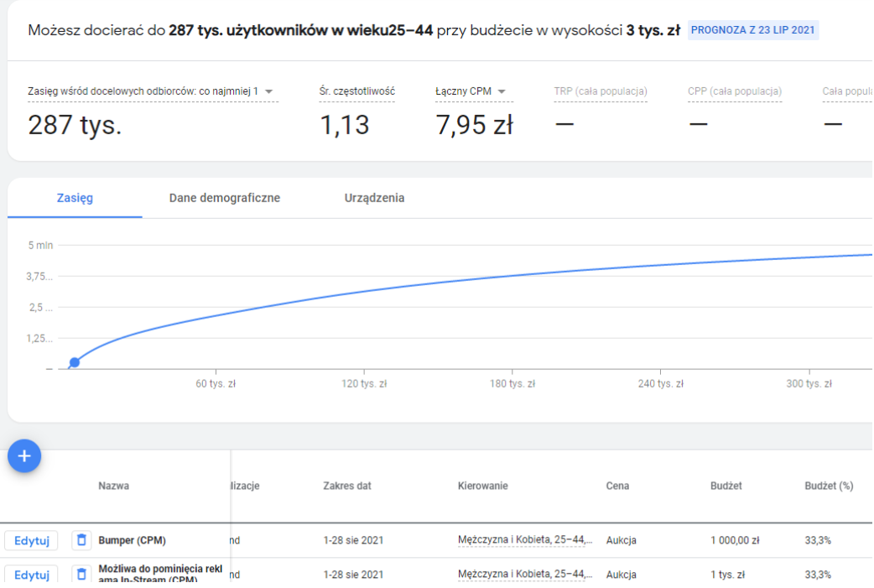Click the blue plus add button
The width and height of the screenshot is (874, 588).
tap(24, 455)
